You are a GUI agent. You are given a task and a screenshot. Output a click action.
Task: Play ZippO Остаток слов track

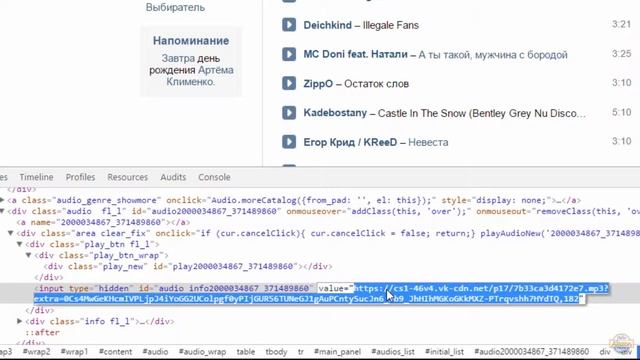pos(289,83)
